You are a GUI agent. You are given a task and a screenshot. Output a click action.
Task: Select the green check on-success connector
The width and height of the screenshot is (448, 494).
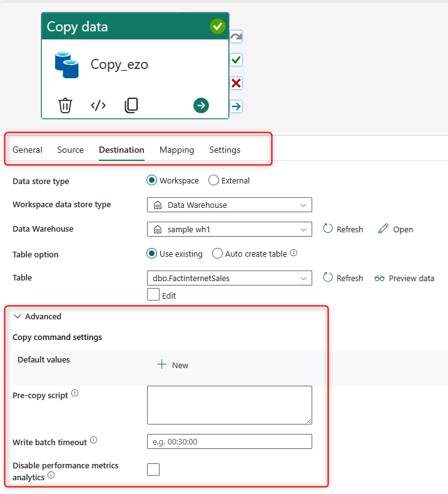click(236, 60)
